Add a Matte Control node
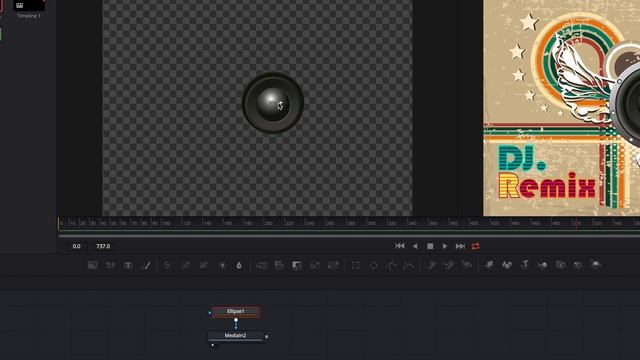 click(x=297, y=265)
